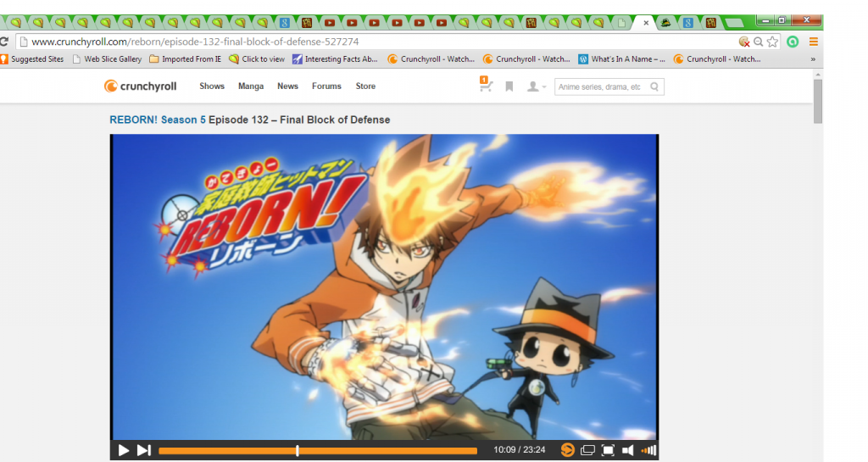Open the video in a pop-out window
The image size is (868, 462).
587,450
